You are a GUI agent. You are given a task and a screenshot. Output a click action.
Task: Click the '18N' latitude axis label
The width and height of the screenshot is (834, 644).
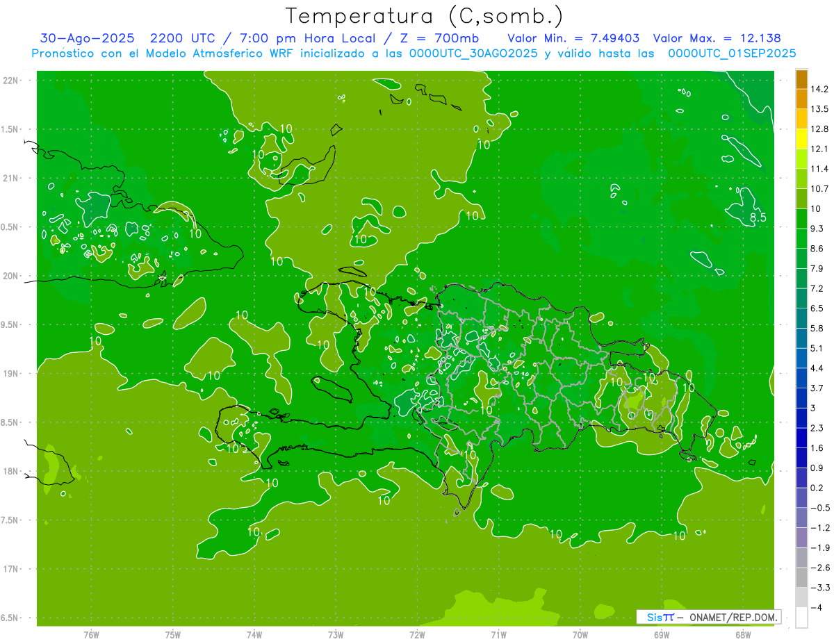(11, 471)
